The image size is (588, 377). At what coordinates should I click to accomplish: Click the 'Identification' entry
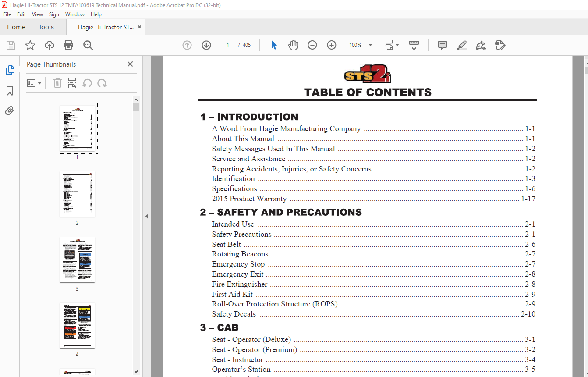tap(233, 179)
